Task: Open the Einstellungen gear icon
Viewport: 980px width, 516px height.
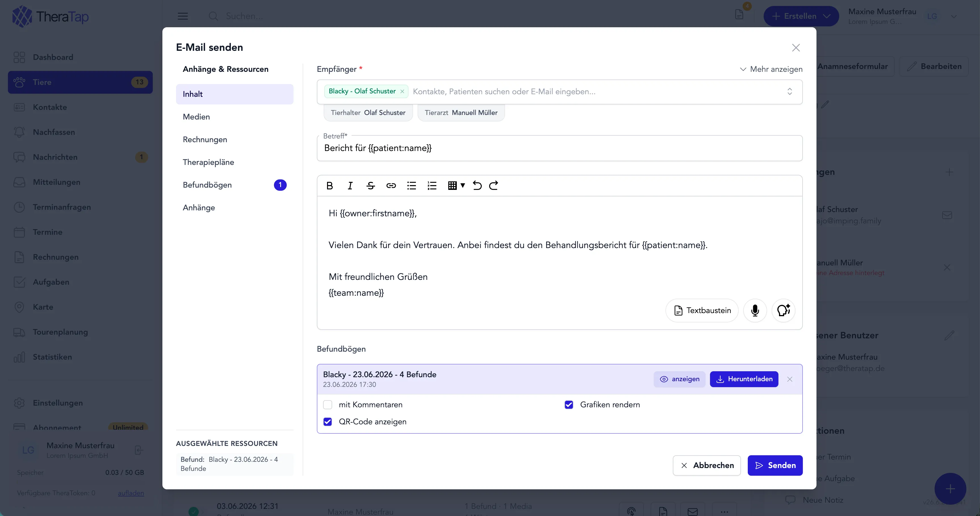Action: point(19,403)
